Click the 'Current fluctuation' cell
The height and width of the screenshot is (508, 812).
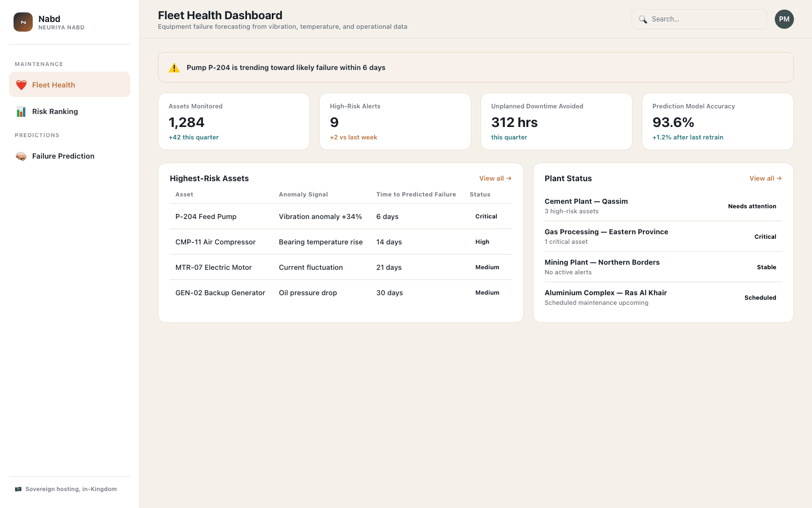311,267
